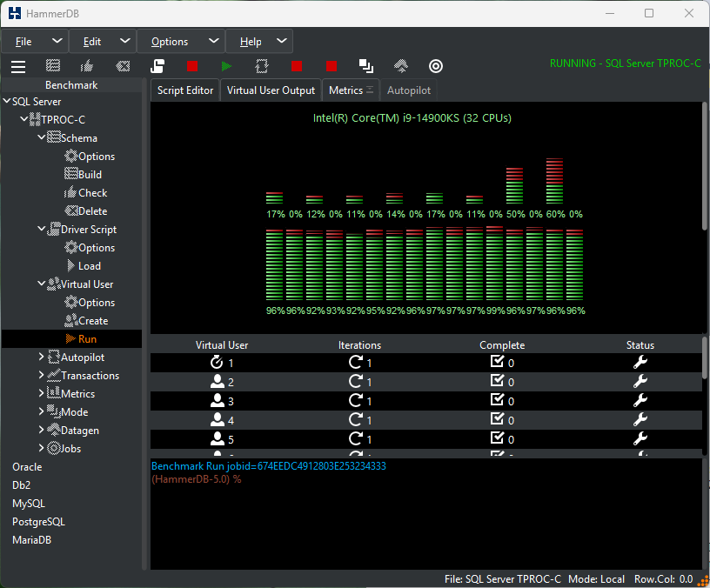Click Complete checkbox icon for Virtual User 4
The image size is (710, 588).
[497, 418]
